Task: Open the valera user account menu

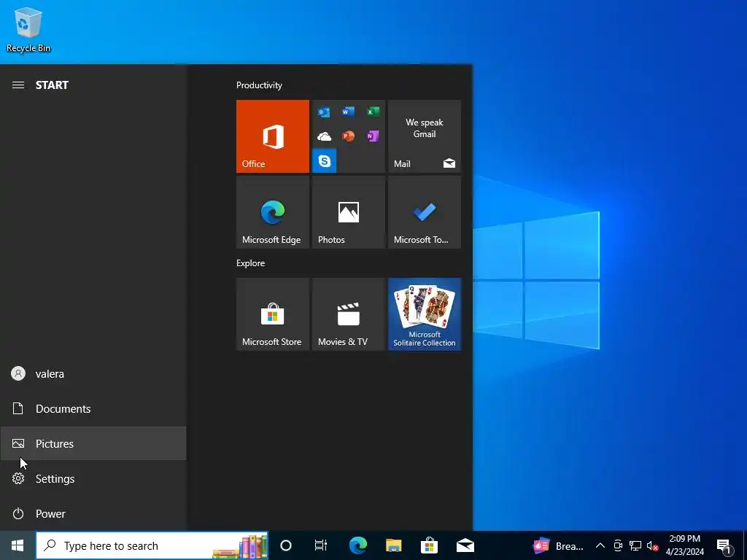Action: [x=93, y=374]
